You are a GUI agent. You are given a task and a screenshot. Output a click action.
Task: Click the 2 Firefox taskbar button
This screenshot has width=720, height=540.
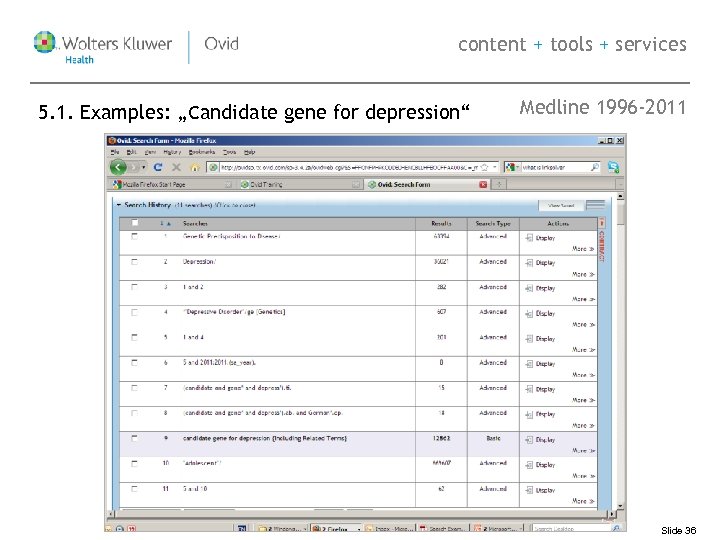(336, 529)
